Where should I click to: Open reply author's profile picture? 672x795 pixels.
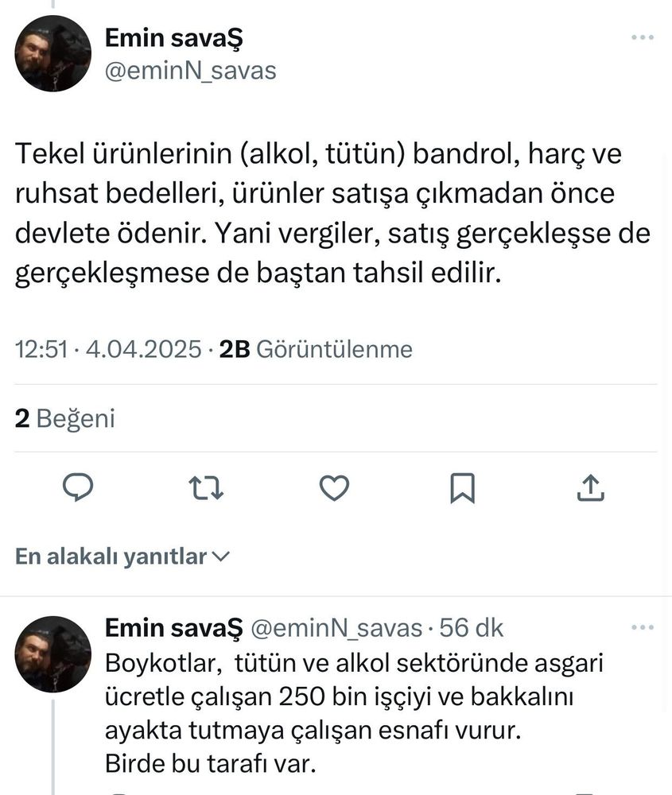click(x=53, y=653)
